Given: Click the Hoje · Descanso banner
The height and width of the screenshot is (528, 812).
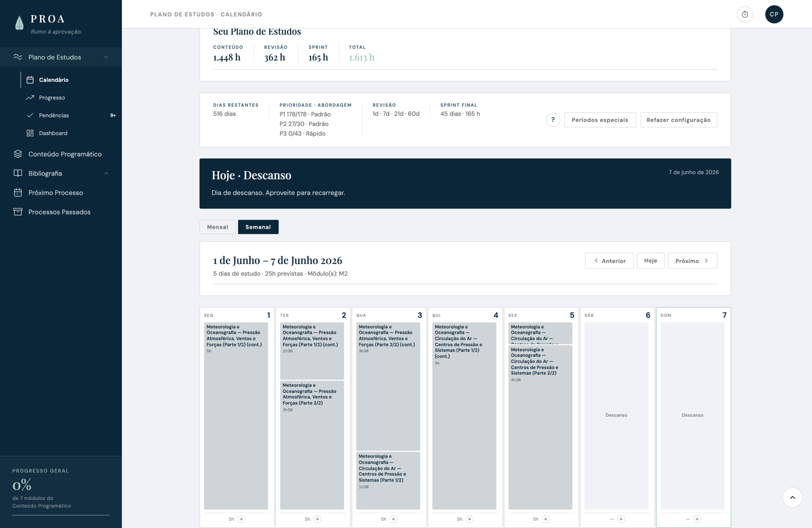Looking at the screenshot, I should tap(465, 183).
